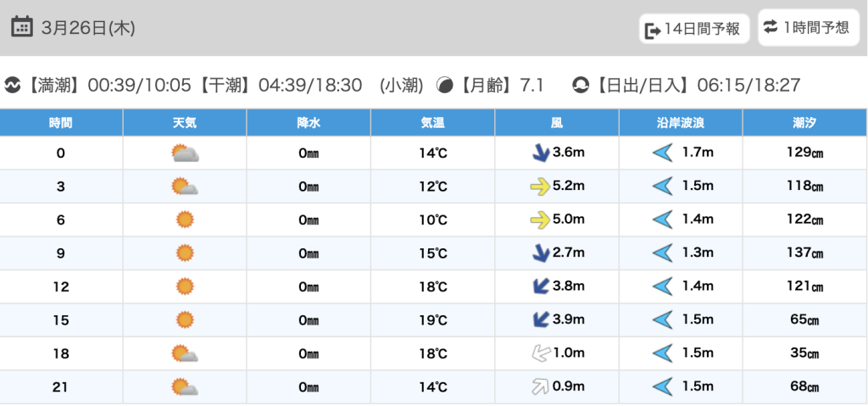Click the moon phase icon before 月齢
The image size is (868, 406).
pyautogui.click(x=444, y=86)
